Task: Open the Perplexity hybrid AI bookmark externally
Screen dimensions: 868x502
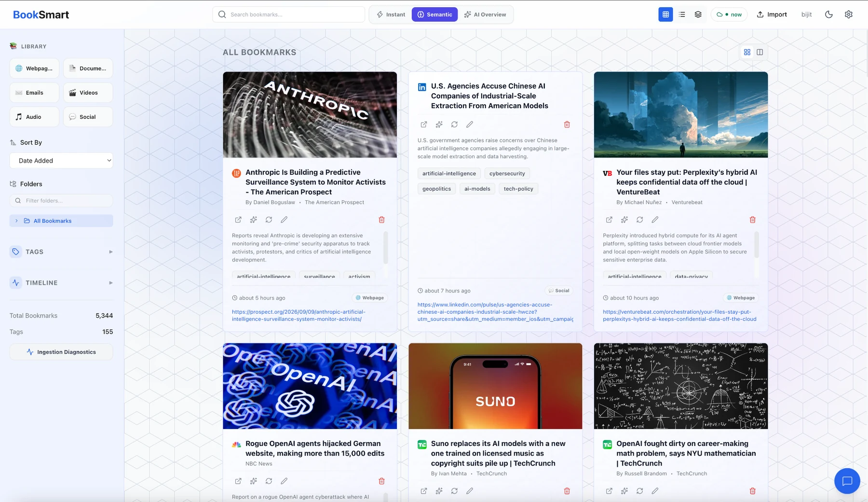Action: 609,220
